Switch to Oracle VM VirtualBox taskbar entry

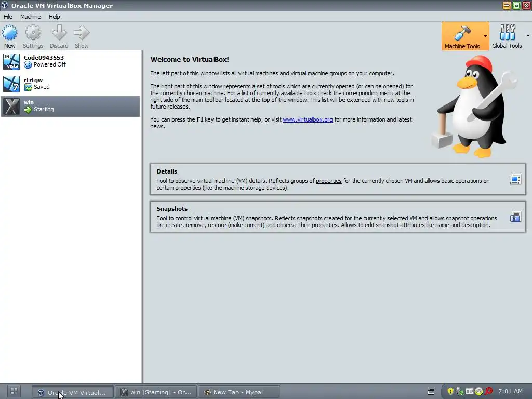click(73, 392)
